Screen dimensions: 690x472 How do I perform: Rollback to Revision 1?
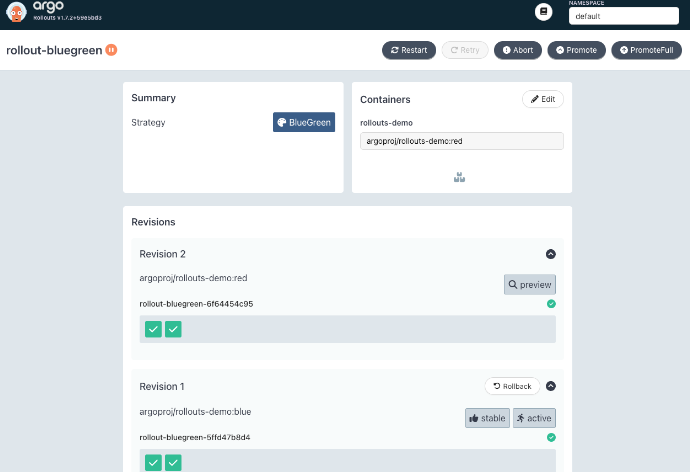point(512,386)
